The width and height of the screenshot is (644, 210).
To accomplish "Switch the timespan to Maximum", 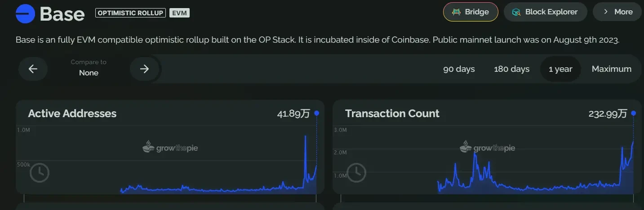I will [611, 69].
